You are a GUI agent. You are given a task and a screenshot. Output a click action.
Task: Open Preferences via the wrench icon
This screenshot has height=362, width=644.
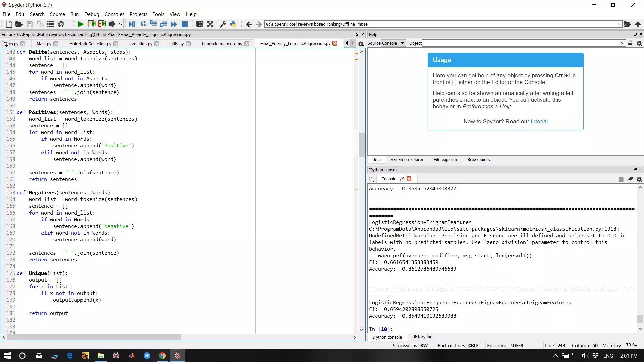pos(223,24)
